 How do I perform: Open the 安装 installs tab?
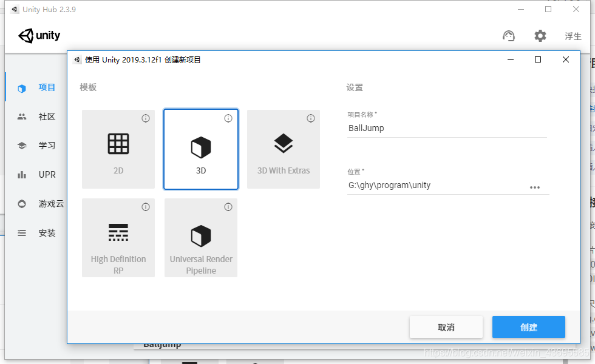[x=36, y=233]
